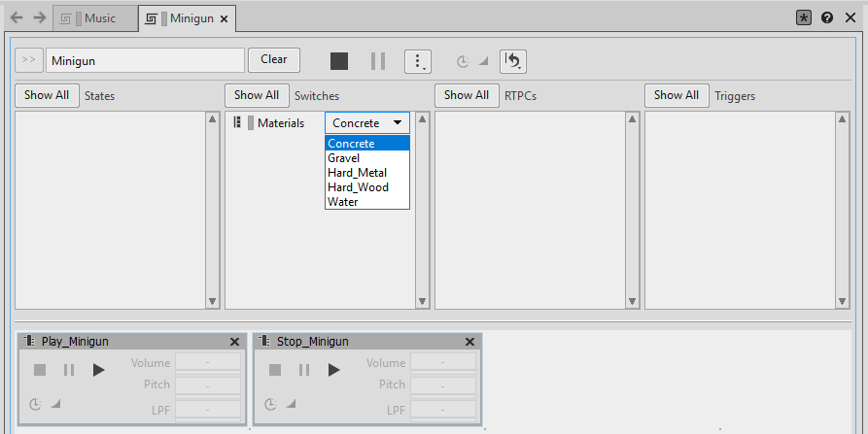Click the Minigun name input field
The width and height of the screenshot is (868, 434).
pos(145,60)
